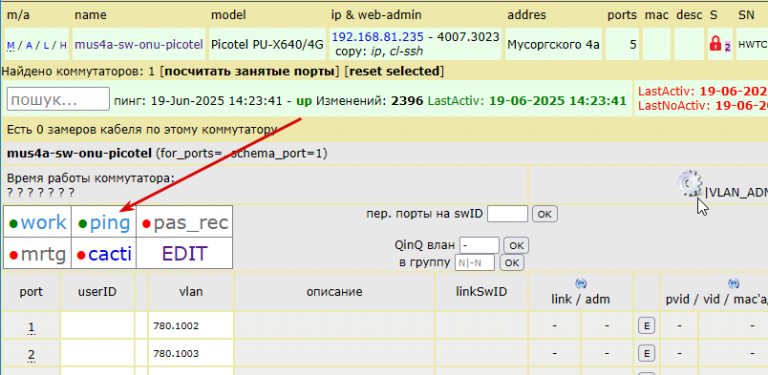Screen dimensions: 768x375
Task: Focus the 'в группу' N|-N input
Action: point(475,262)
